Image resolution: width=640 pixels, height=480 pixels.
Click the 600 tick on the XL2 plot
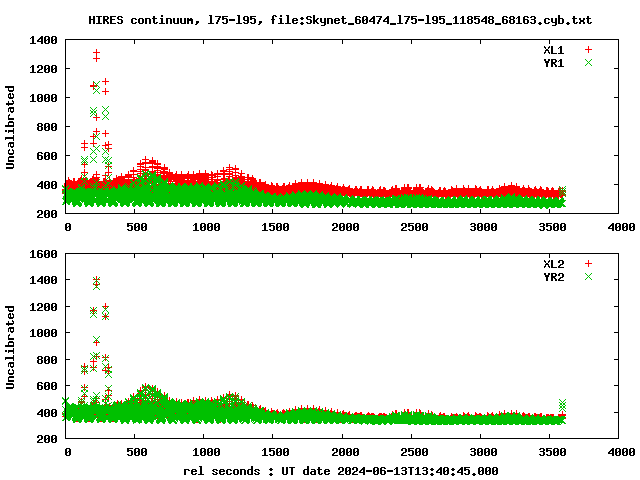click(47, 386)
